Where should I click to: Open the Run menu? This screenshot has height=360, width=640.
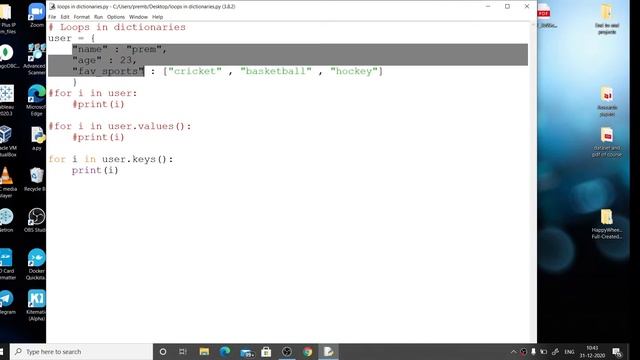pyautogui.click(x=98, y=17)
